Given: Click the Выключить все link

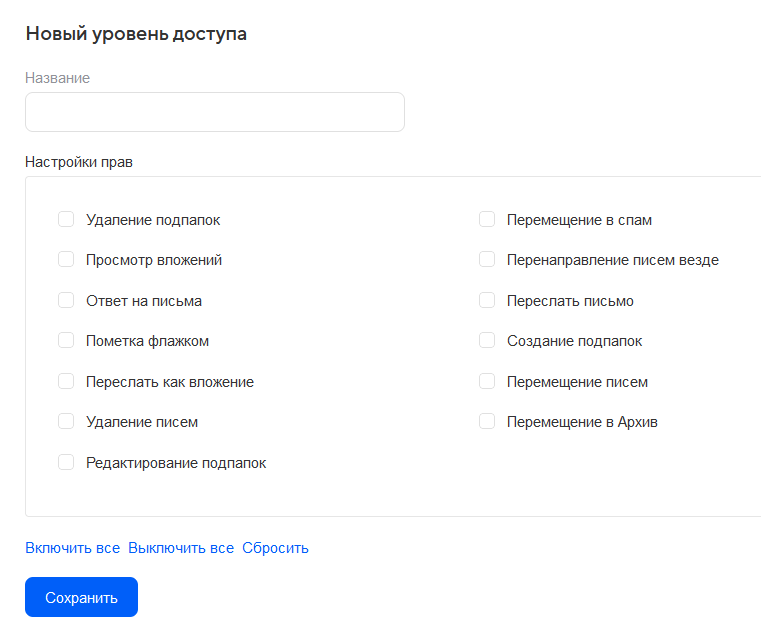Looking at the screenshot, I should (181, 548).
